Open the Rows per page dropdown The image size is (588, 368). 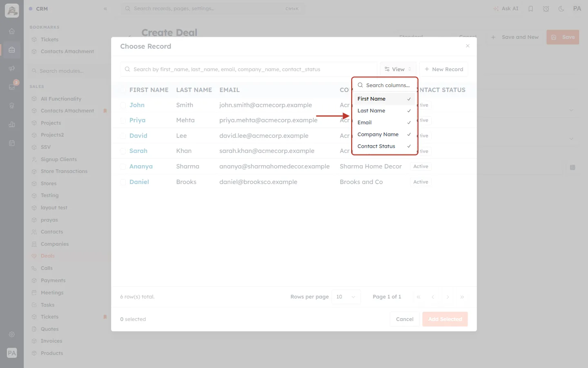(346, 297)
